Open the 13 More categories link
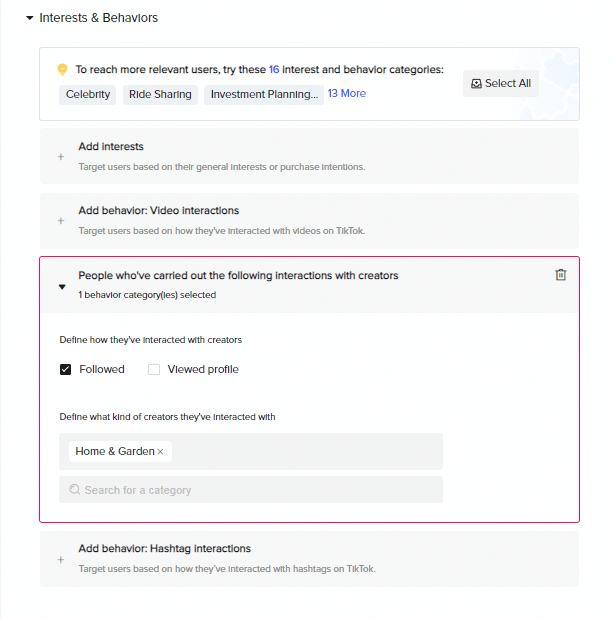Screen dimensions: 613x620 [x=347, y=93]
